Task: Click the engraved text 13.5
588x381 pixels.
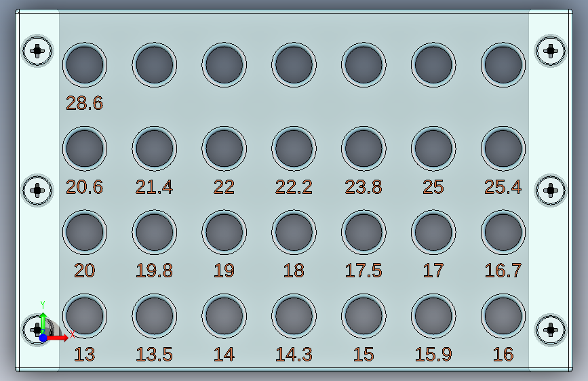Action: (154, 355)
